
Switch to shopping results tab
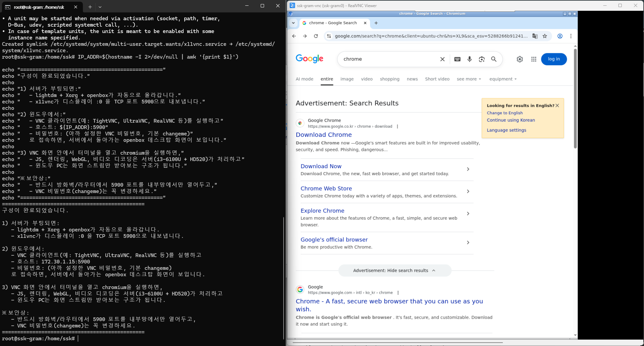click(x=390, y=79)
